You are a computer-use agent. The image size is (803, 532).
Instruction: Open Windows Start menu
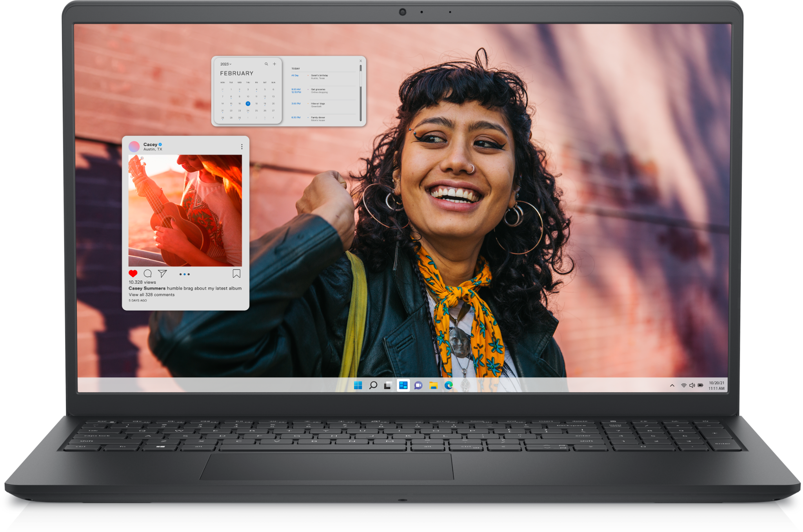358,385
